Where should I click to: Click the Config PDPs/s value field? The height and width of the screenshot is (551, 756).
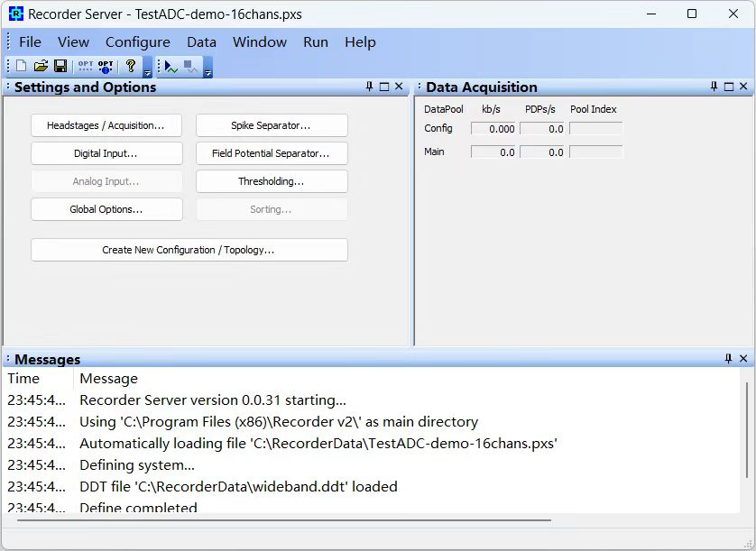[x=542, y=129]
